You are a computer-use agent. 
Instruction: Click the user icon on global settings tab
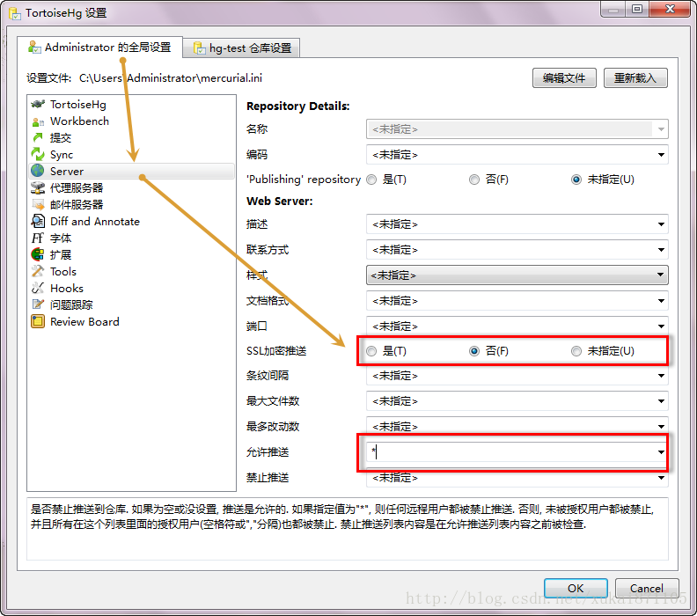click(34, 47)
